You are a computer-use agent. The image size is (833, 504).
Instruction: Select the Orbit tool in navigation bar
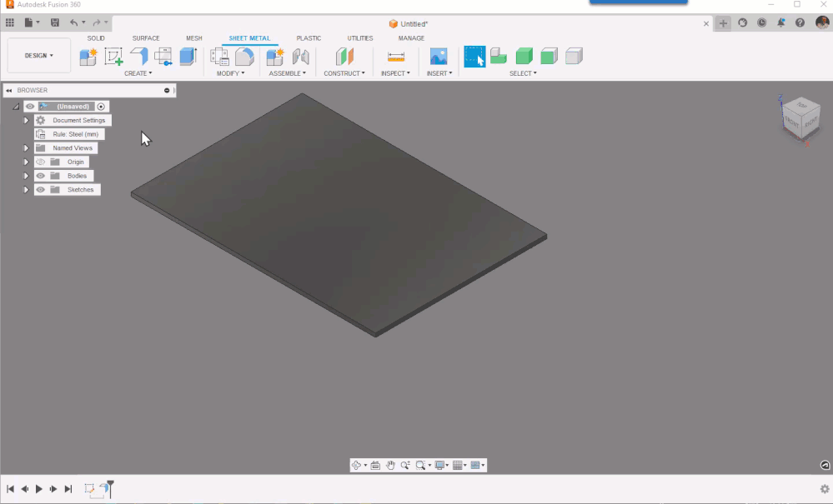click(356, 466)
